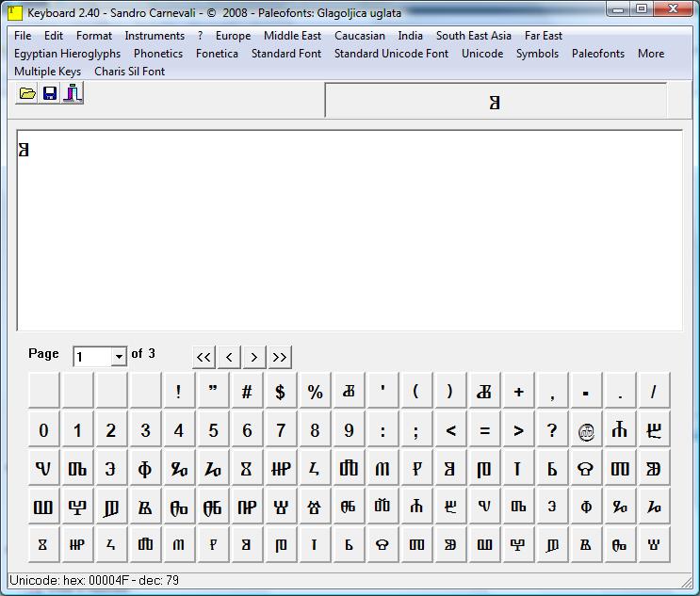Click the digit 2 key
The image size is (700, 596).
pos(111,430)
